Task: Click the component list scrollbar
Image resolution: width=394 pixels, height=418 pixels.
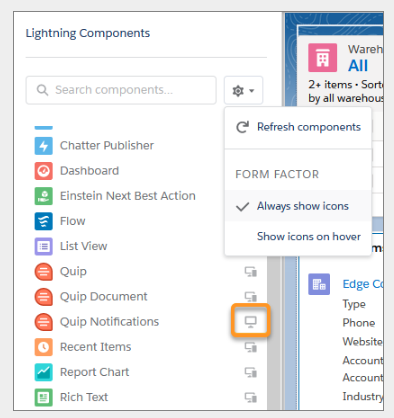Action: (x=275, y=333)
